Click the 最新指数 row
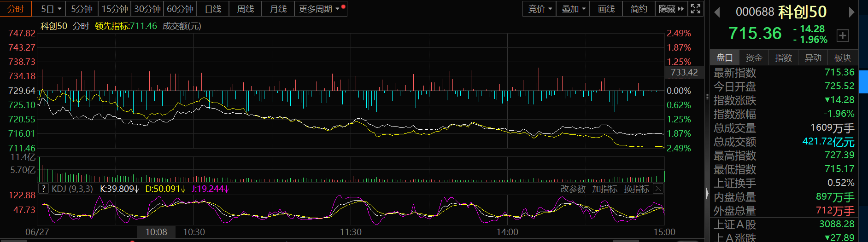This screenshot has width=868, height=242. (784, 73)
